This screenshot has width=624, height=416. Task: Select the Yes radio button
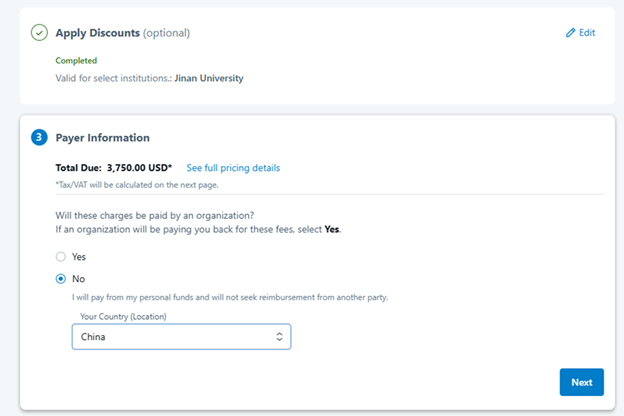pyautogui.click(x=60, y=257)
